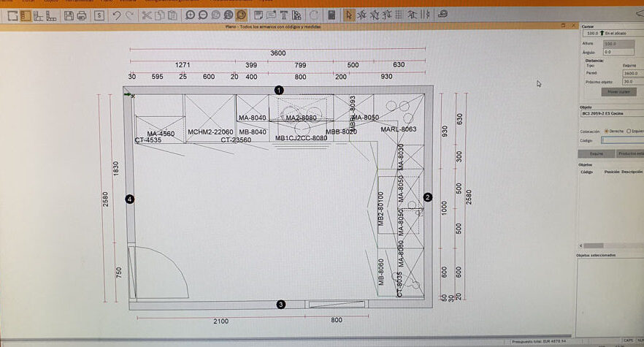Open the L-shaped perspective view icon
The height and width of the screenshot is (347, 644).
(51, 15)
